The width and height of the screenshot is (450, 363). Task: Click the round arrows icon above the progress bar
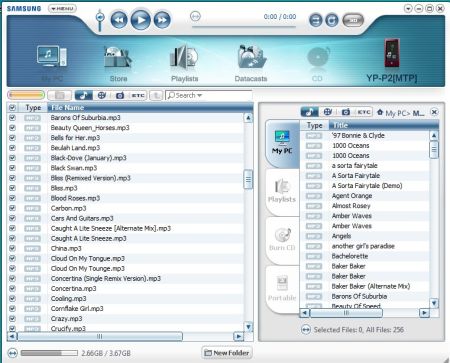(x=195, y=16)
